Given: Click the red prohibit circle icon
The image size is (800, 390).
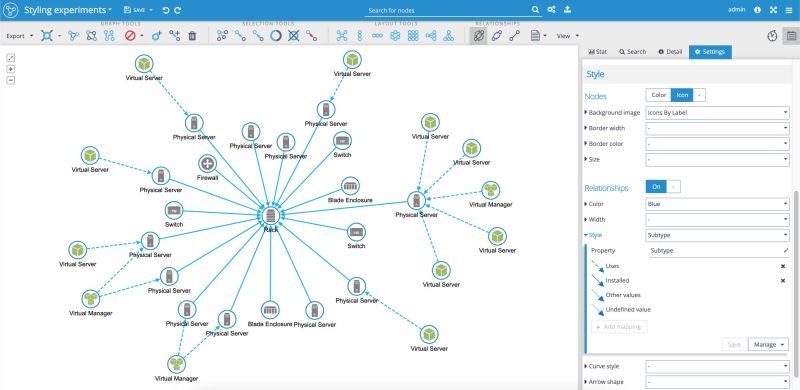Looking at the screenshot, I should pyautogui.click(x=130, y=36).
